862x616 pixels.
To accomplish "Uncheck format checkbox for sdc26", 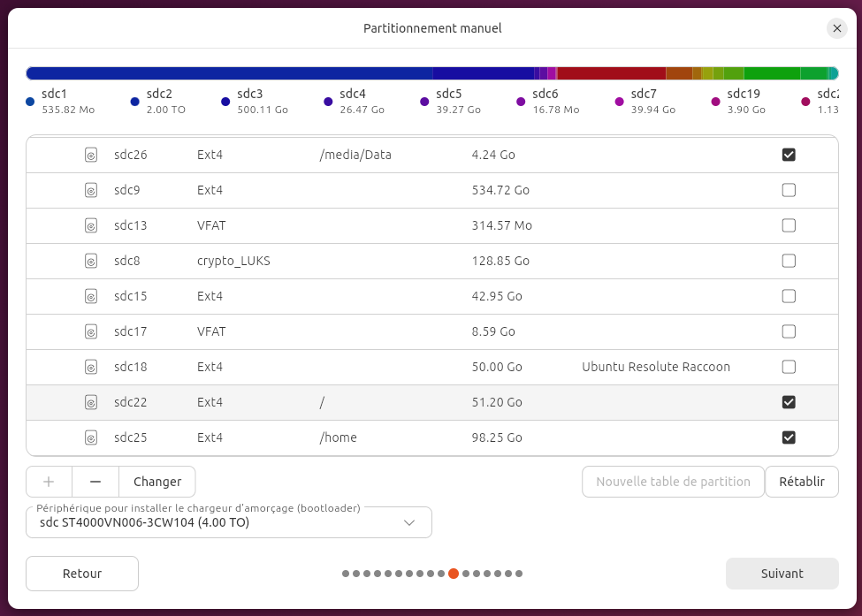I will click(789, 155).
